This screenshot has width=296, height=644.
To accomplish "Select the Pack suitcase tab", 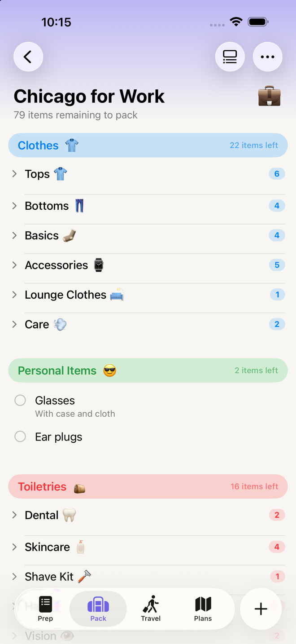I will point(98,609).
